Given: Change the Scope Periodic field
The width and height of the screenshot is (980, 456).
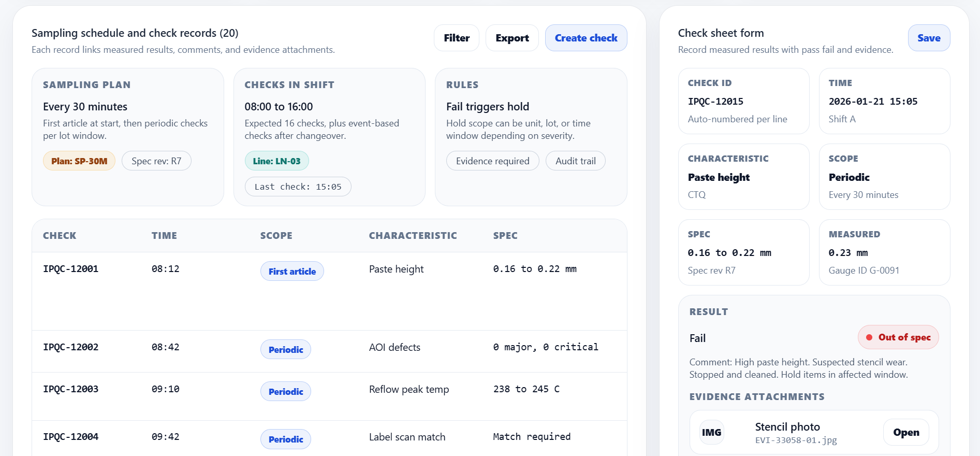Looking at the screenshot, I should 884,177.
